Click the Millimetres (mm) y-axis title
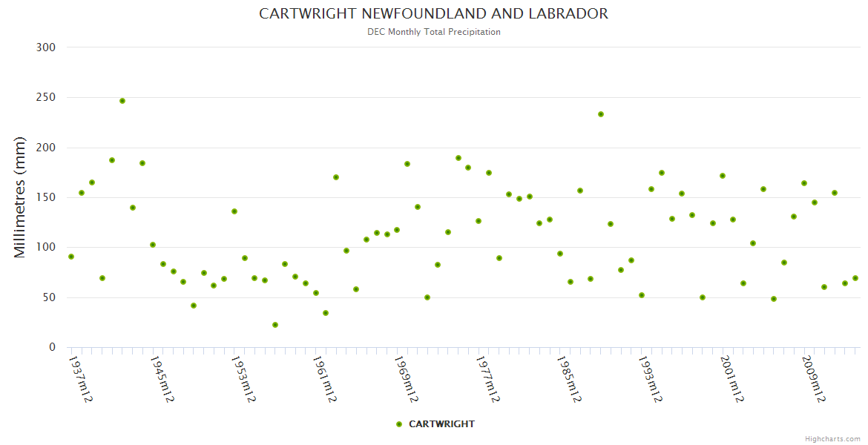 point(20,197)
